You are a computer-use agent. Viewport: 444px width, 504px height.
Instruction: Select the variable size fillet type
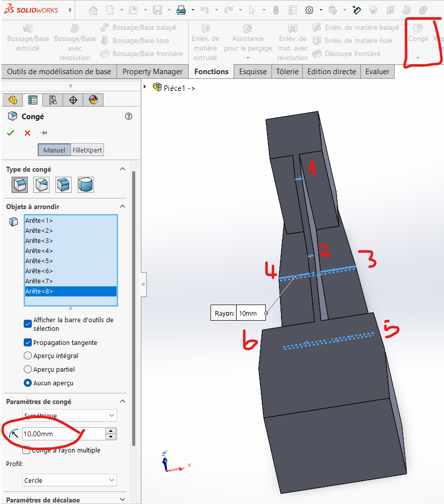(41, 185)
